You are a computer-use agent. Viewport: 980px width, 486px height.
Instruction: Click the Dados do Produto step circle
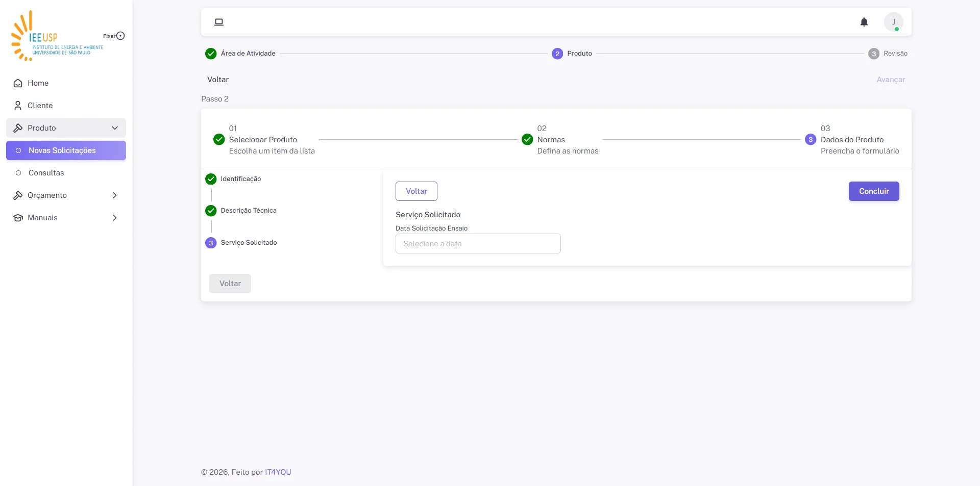point(811,139)
